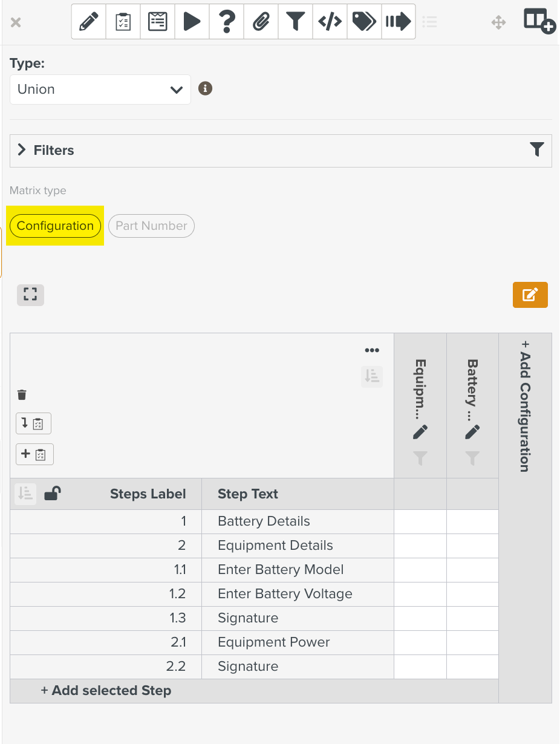Edit the Battery... configuration with pencil

click(472, 432)
